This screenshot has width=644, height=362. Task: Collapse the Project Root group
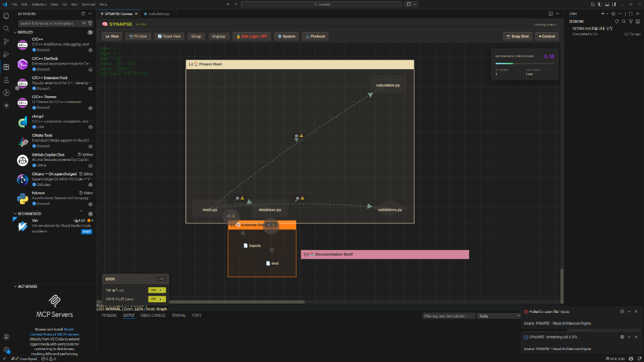[x=190, y=64]
